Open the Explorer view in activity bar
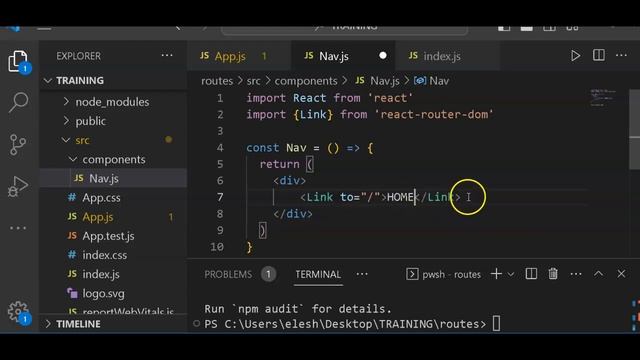The width and height of the screenshot is (640, 360). (18, 61)
